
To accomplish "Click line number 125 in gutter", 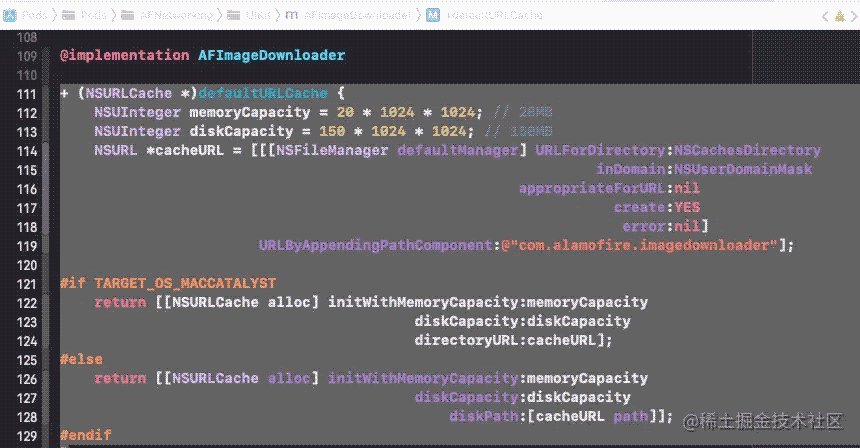I will pyautogui.click(x=27, y=360).
